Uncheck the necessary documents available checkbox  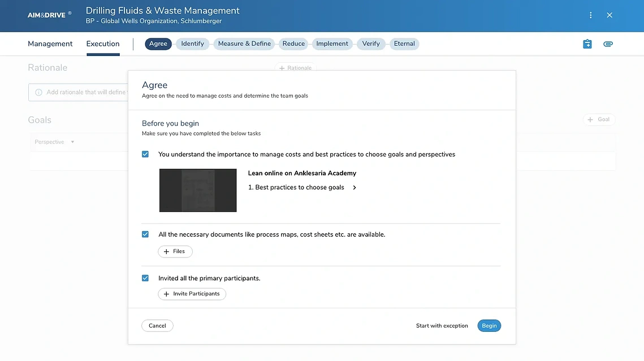point(145,234)
